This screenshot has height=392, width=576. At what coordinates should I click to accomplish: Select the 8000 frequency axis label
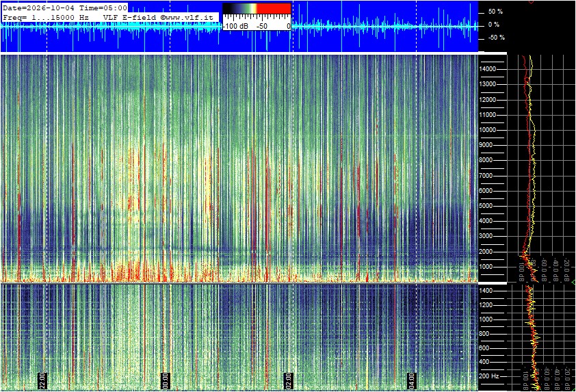pos(486,160)
